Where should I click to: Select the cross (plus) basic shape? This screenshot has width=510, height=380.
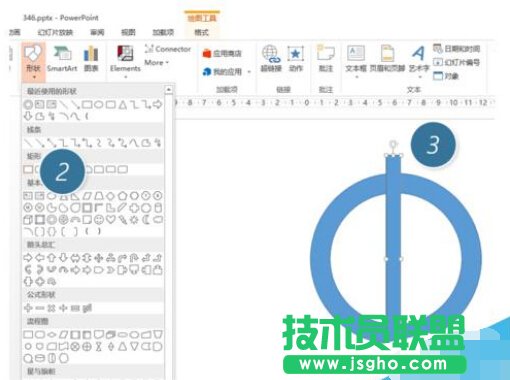pos(134,208)
